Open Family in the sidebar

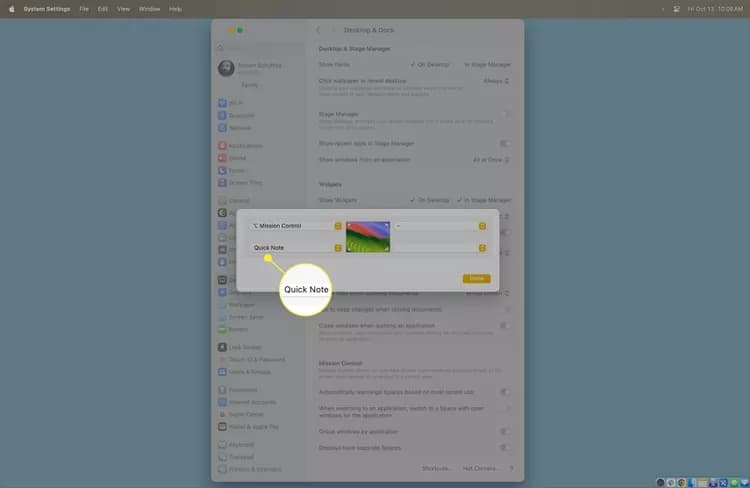[249, 85]
